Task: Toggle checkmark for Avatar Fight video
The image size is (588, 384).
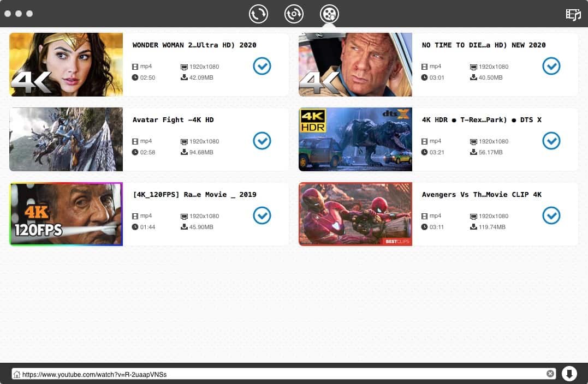Action: [x=262, y=141]
